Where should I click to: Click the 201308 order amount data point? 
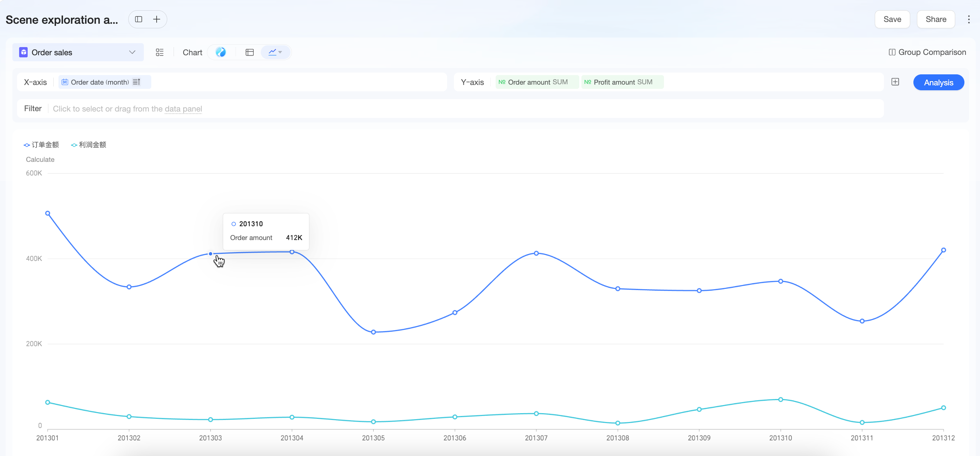(x=618, y=289)
